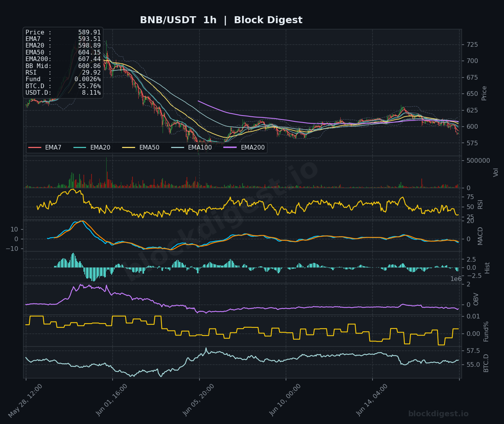Click the Jun 05, 20:00 date label

coord(199,400)
